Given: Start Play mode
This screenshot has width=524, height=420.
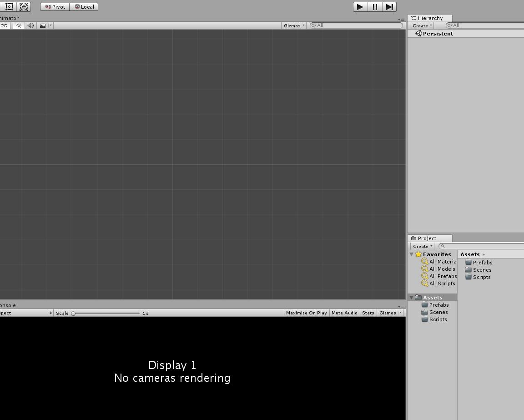Looking at the screenshot, I should 360,7.
